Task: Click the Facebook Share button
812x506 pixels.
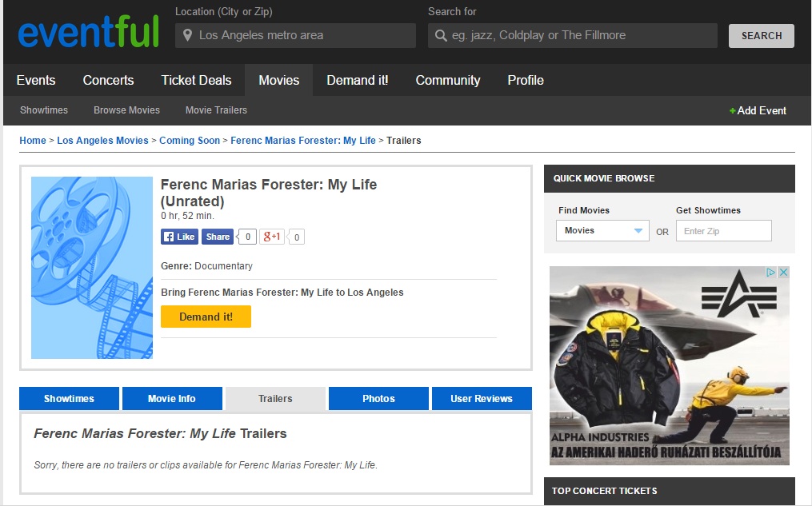Action: (x=217, y=237)
